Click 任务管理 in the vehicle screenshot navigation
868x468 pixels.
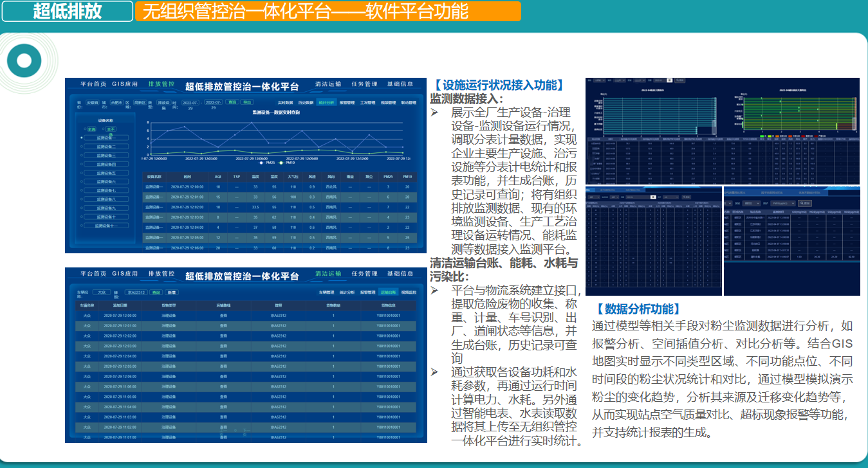coord(364,273)
